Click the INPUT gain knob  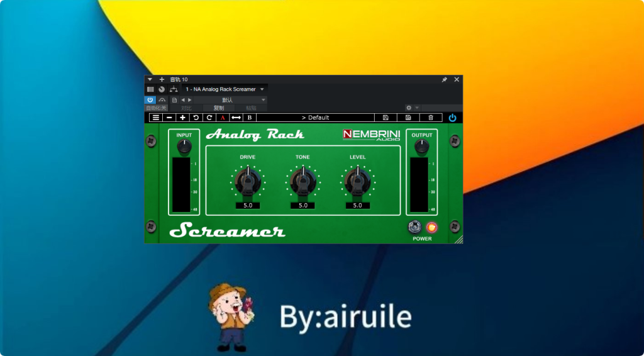point(184,146)
